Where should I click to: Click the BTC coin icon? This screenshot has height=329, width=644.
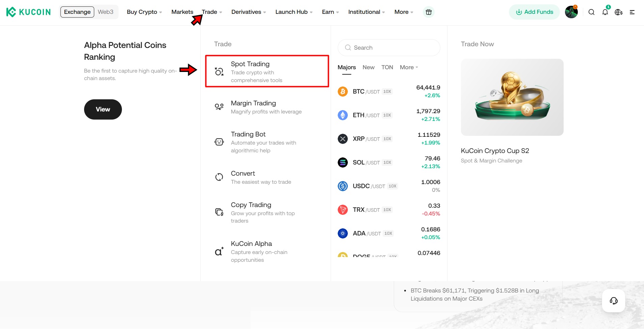pyautogui.click(x=343, y=92)
